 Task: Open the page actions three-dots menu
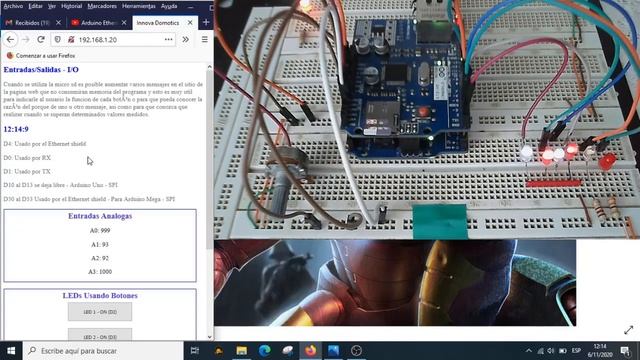pyautogui.click(x=169, y=40)
